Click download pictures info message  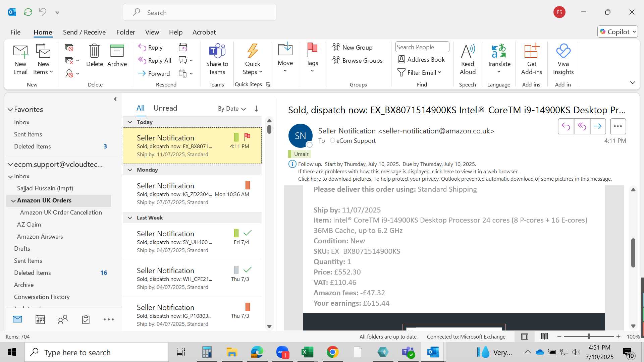[x=455, y=179]
